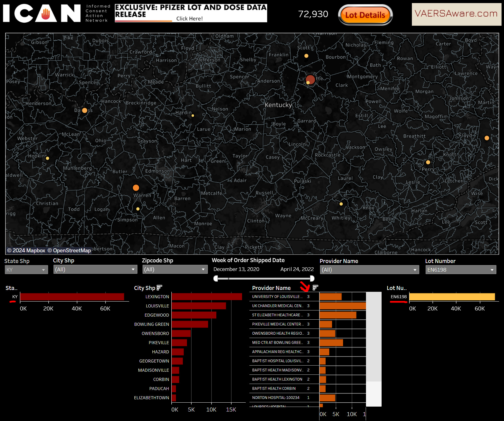
Task: Select the APPALACHIAN REG HEALTHC provider row
Action: pos(308,352)
